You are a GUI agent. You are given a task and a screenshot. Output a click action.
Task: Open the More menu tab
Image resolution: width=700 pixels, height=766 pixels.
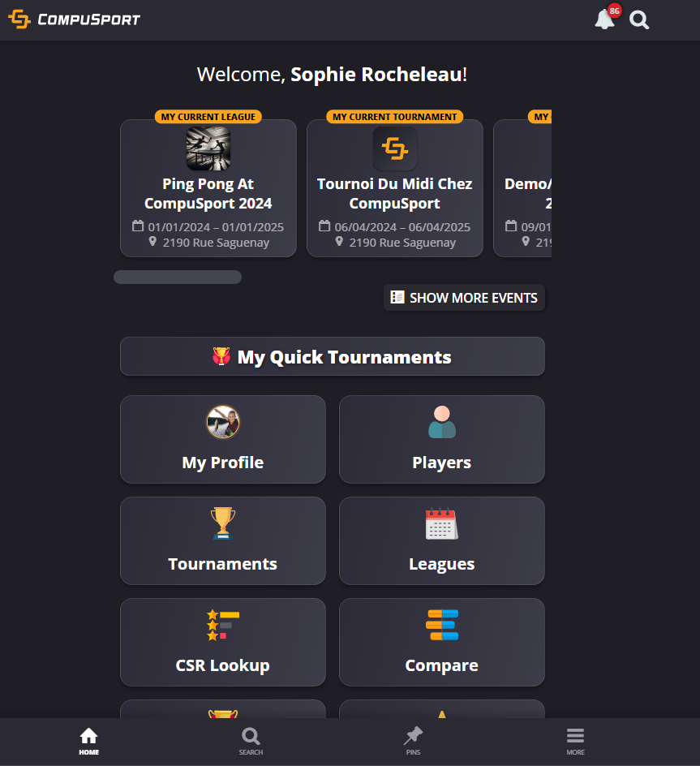[575, 742]
